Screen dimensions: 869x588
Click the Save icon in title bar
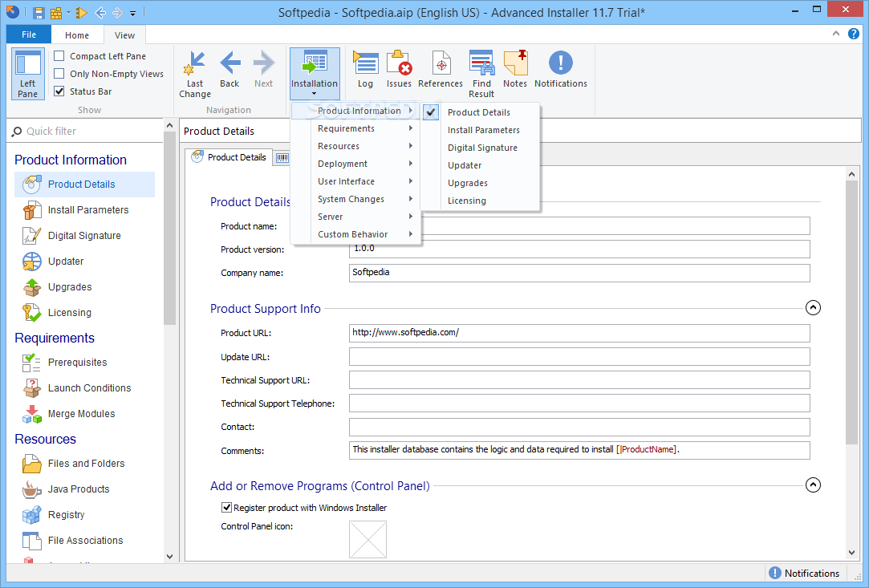(39, 12)
